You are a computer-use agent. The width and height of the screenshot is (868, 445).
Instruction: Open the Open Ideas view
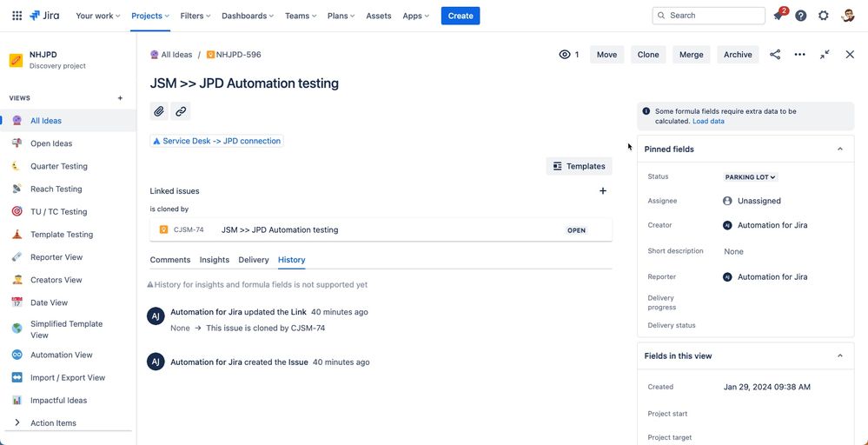(x=68, y=143)
